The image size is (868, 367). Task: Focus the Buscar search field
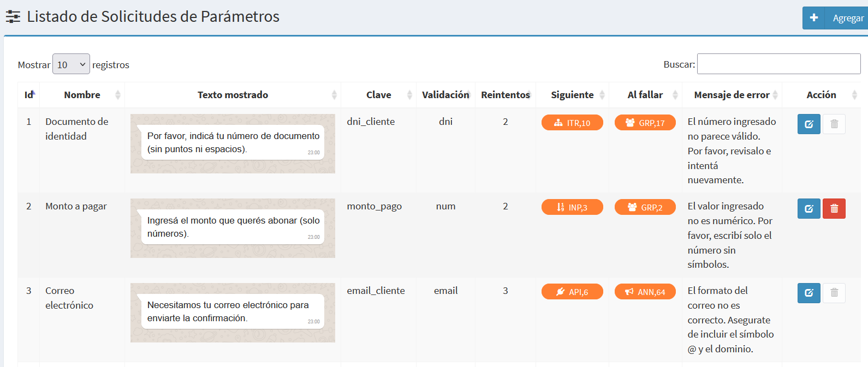[779, 64]
